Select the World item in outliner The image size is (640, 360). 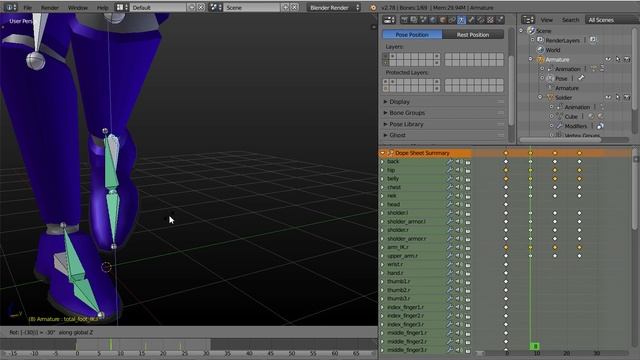coord(553,50)
